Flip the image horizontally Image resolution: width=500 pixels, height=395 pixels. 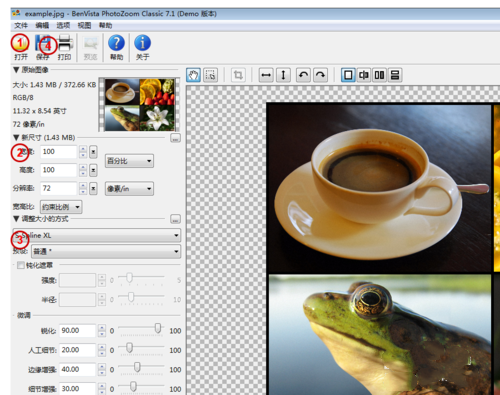(266, 75)
